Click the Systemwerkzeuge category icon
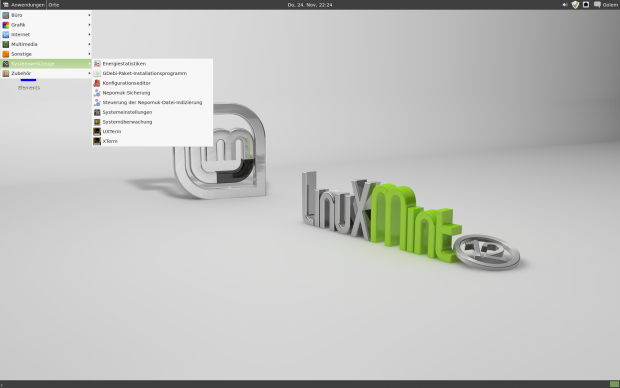Viewport: 620px width, 388px height. (6, 64)
